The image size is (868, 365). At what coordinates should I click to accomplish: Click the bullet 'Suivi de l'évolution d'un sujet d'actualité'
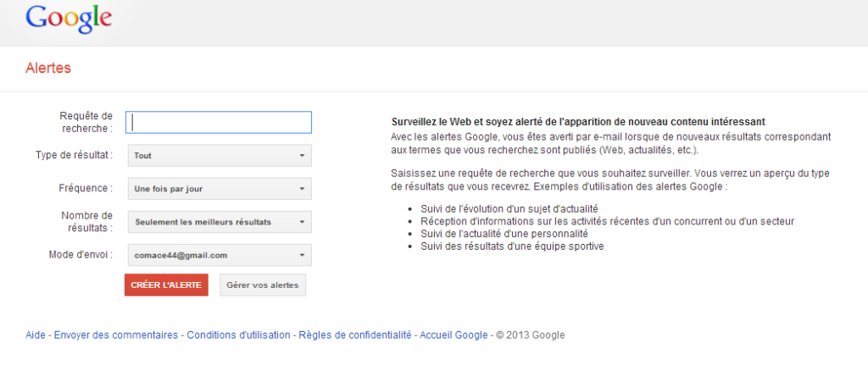(x=509, y=208)
